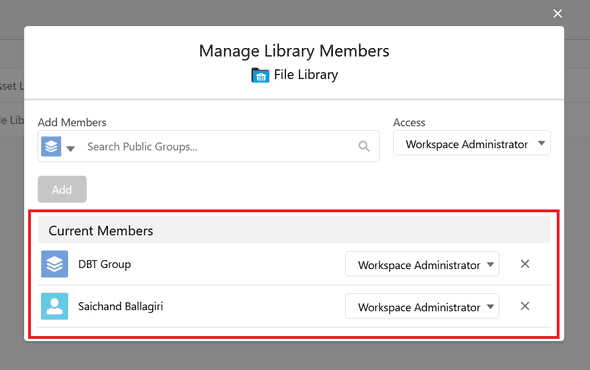Click the Public Groups entity type icon

(x=51, y=146)
